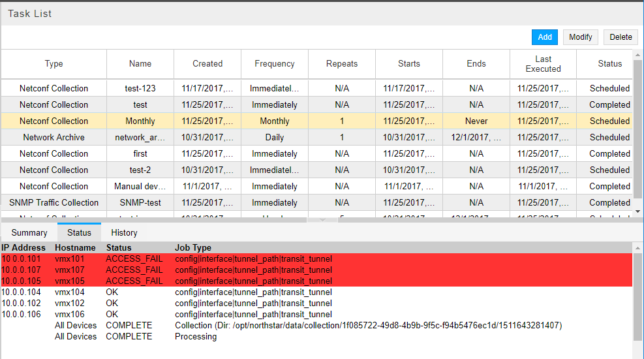The image size is (644, 359).
Task: Click the Repeats column header
Action: (342, 64)
